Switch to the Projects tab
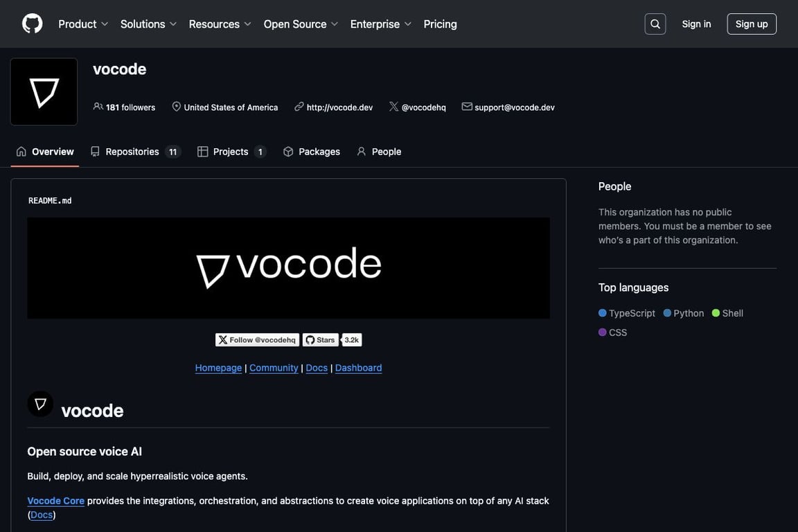Image resolution: width=798 pixels, height=532 pixels. pyautogui.click(x=231, y=152)
